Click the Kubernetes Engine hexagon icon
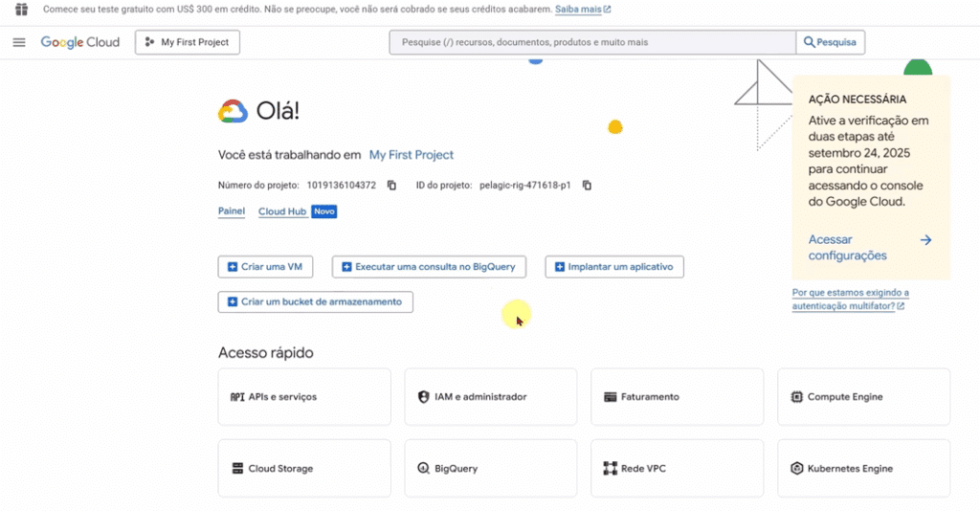 click(796, 469)
